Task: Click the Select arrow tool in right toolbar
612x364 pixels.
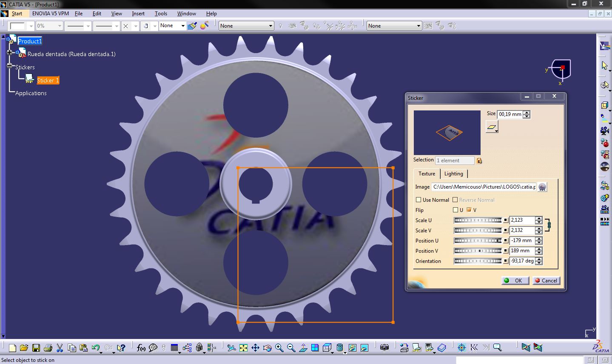Action: 604,65
